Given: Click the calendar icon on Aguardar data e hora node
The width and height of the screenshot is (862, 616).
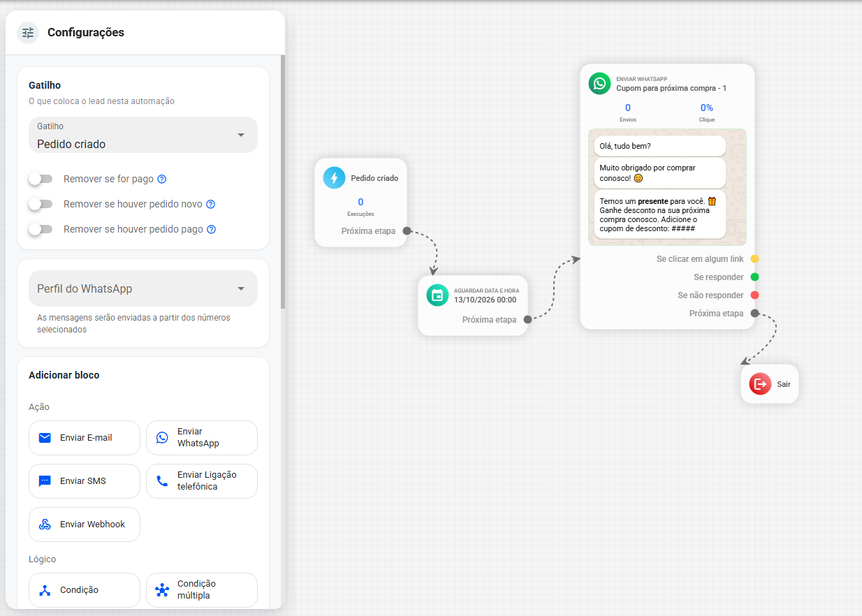Looking at the screenshot, I should [x=438, y=295].
